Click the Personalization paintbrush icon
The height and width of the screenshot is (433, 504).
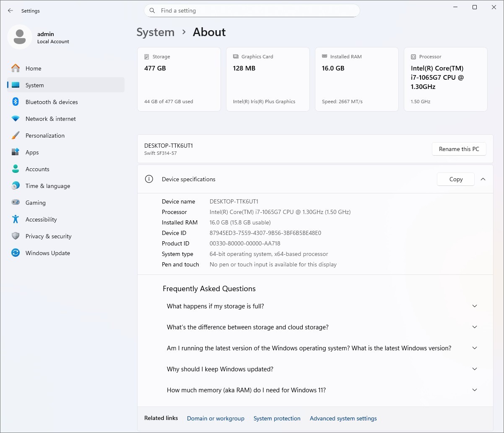tap(16, 136)
